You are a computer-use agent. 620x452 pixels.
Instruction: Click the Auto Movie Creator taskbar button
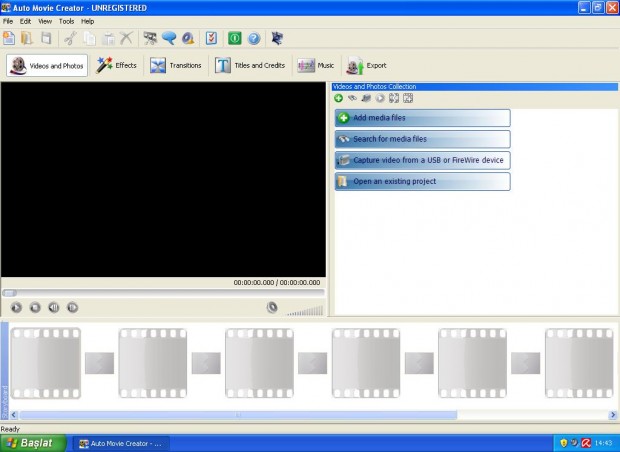click(121, 444)
